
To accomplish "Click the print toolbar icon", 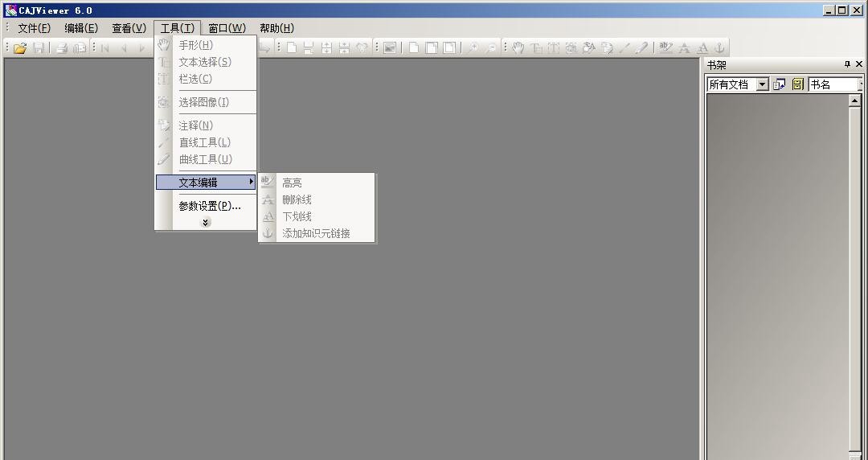I will [61, 48].
